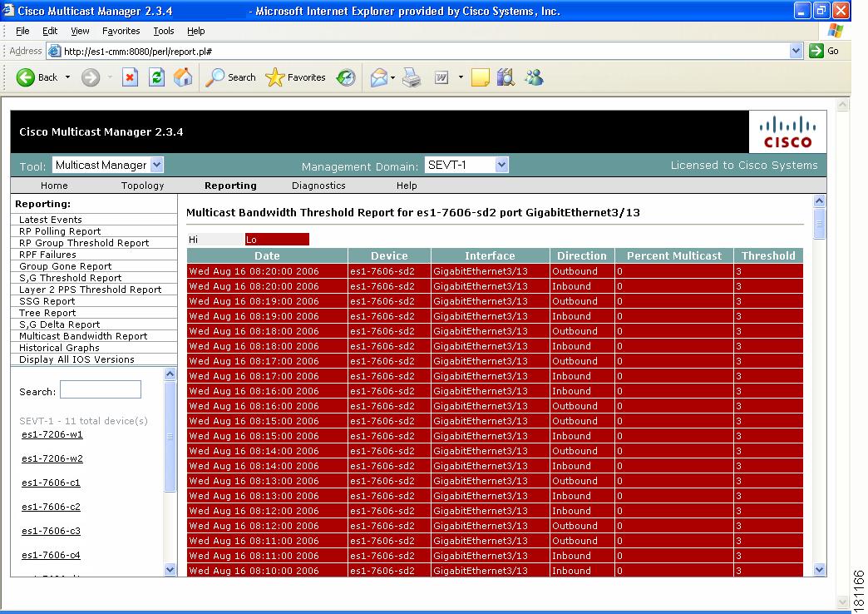This screenshot has width=868, height=614.
Task: Open the Historical Graphs link
Action: click(x=59, y=348)
